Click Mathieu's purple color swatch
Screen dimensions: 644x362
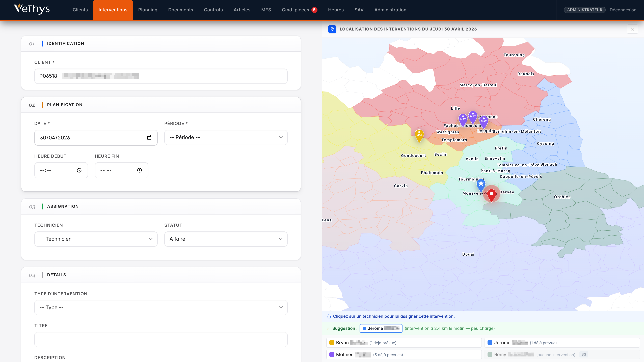point(332,354)
